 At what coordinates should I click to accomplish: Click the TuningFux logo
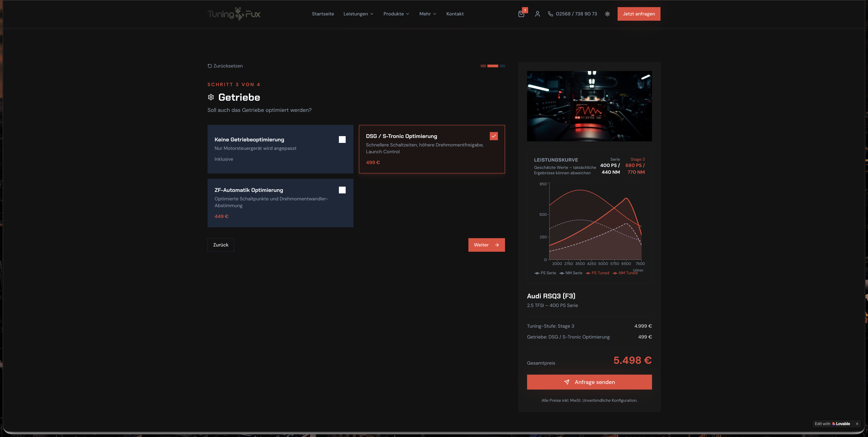tap(234, 14)
